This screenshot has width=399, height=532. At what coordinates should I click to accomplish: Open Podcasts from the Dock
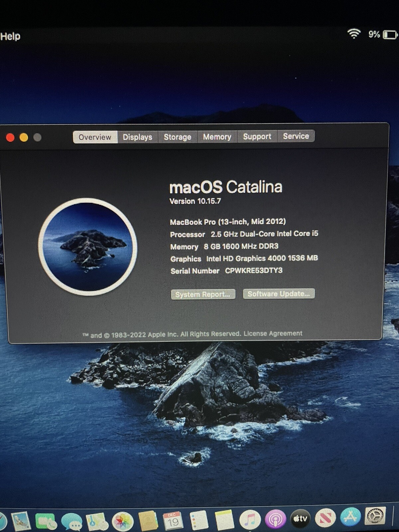coord(275,519)
